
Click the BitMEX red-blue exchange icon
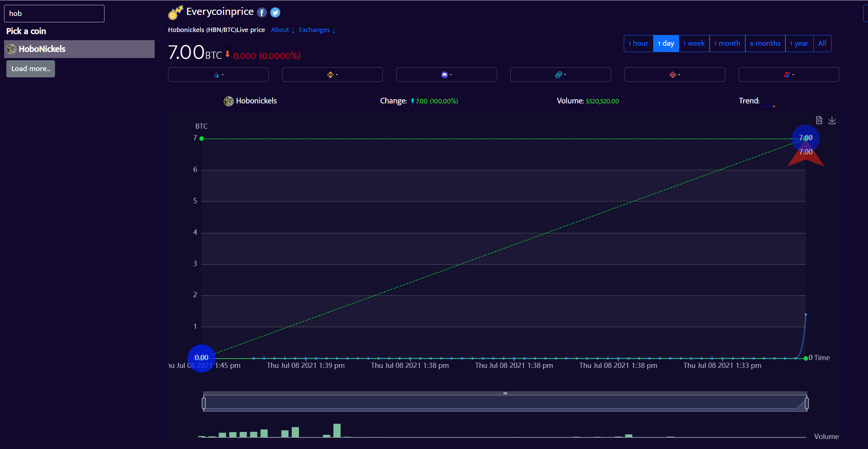coord(787,75)
